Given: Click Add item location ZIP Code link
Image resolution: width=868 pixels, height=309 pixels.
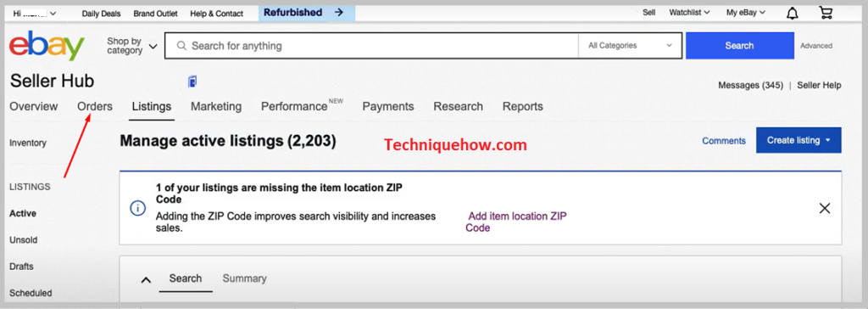Looking at the screenshot, I should [x=516, y=222].
